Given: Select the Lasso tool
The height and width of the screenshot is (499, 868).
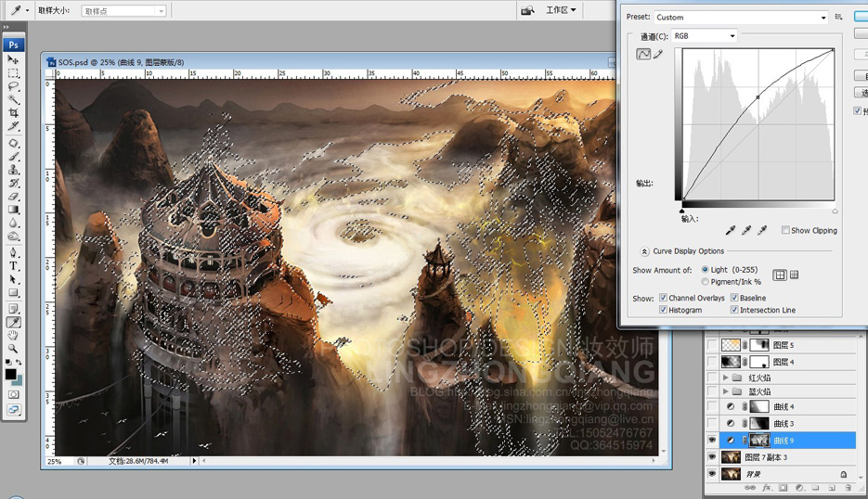Looking at the screenshot, I should (13, 86).
